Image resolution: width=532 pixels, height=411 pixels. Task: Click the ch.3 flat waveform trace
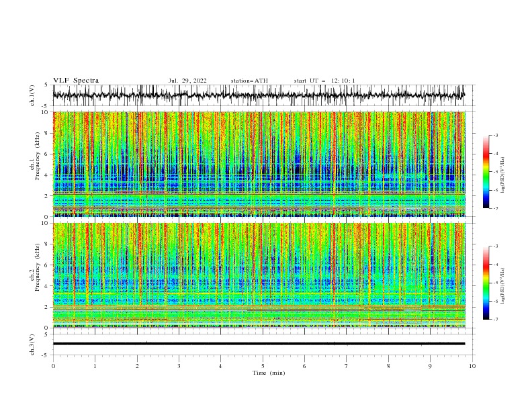pyautogui.click(x=259, y=344)
